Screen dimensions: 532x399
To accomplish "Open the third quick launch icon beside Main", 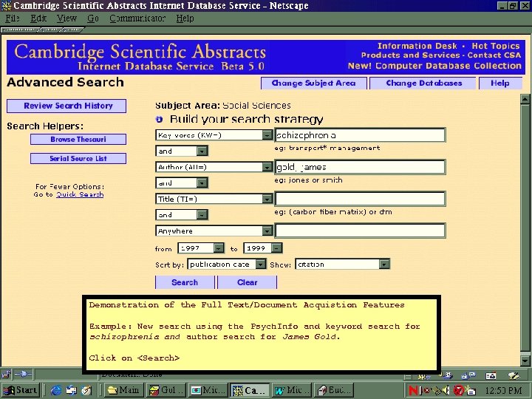I will point(86,390).
